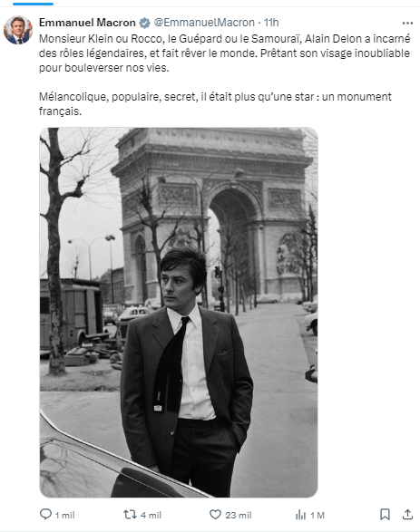Click the paragraph starting Mélancolique, populaire
The width and height of the screenshot is (420, 532).
pyautogui.click(x=215, y=103)
